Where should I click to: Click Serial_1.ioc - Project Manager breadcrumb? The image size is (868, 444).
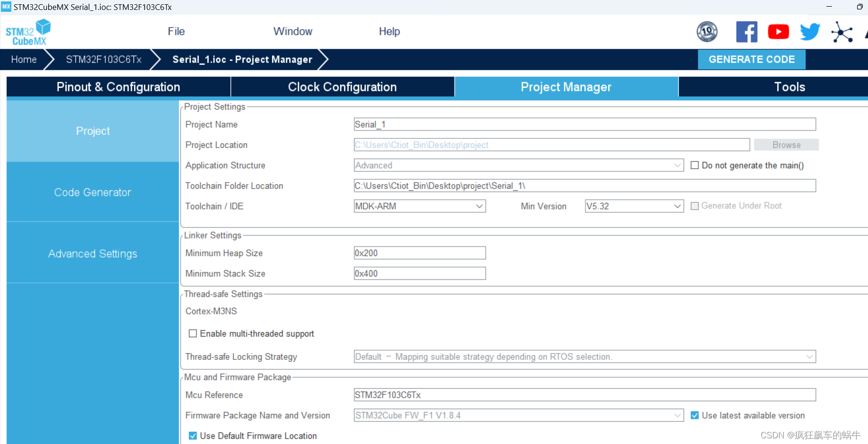[242, 59]
